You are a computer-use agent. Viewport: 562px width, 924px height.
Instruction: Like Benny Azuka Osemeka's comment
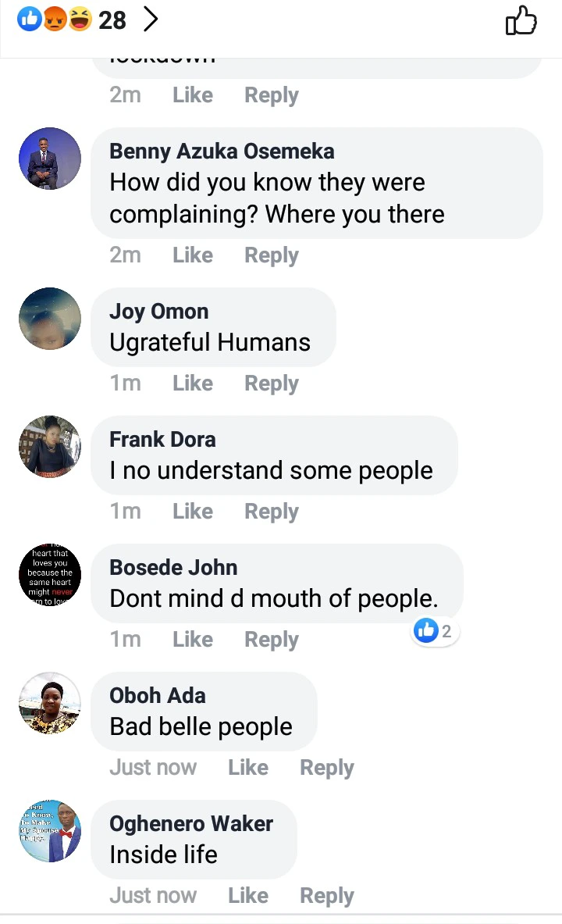click(x=193, y=255)
